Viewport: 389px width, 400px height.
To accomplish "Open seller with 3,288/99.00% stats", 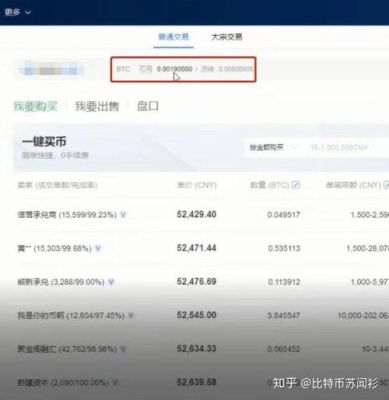I will coord(61,282).
